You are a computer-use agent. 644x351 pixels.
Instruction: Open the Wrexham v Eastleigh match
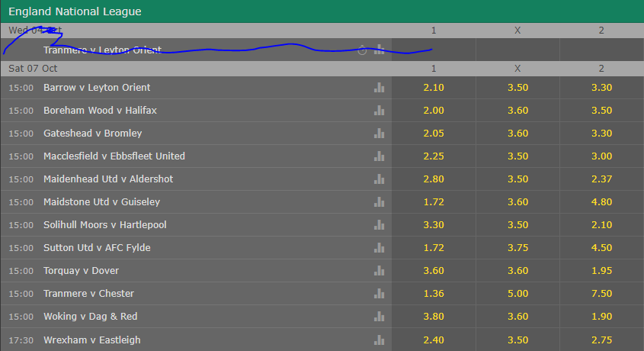pos(92,340)
